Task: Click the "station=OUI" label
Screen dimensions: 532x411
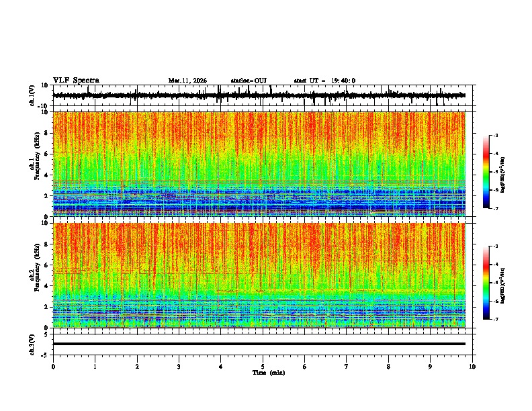Action: coord(249,81)
